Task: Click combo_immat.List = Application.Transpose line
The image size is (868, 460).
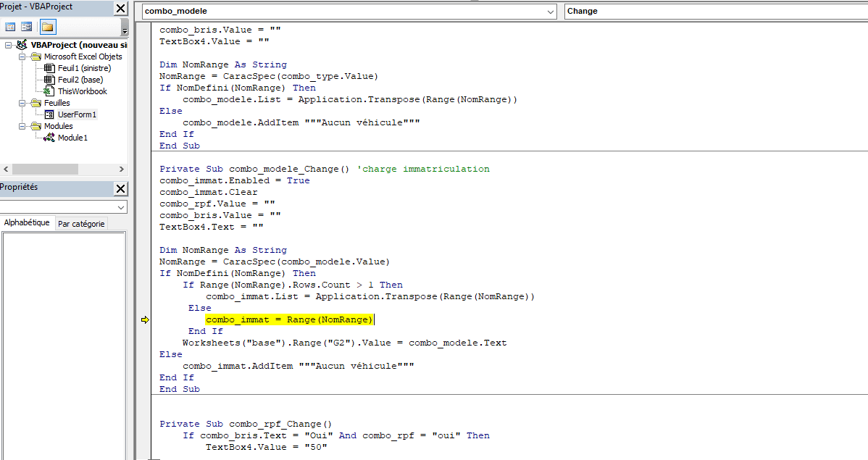Action: click(370, 297)
